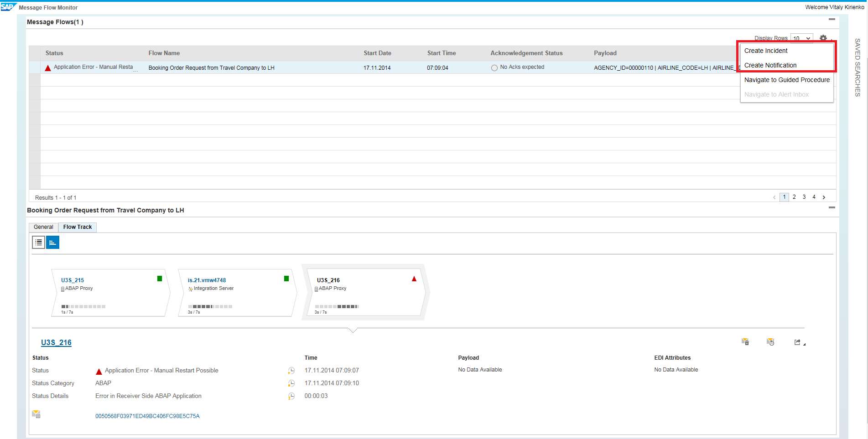Screen dimensions: 868x439
Task: Click the message envelope icon beside message ID
Action: 36,414
